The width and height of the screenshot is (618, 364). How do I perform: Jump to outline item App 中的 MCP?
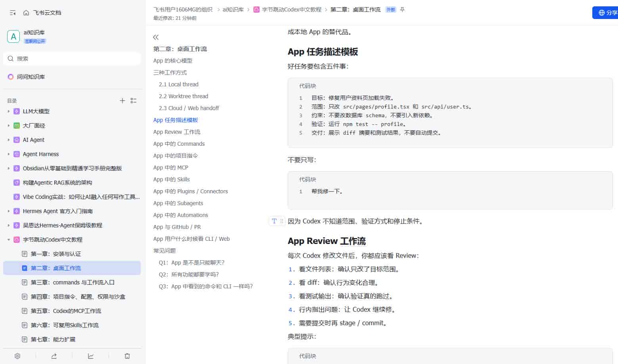coord(171,168)
